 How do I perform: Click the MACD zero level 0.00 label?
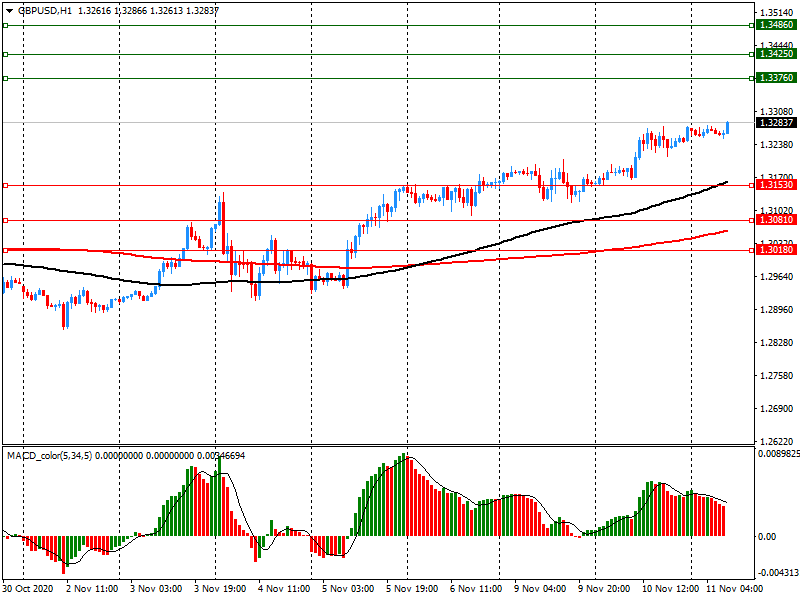(x=767, y=537)
